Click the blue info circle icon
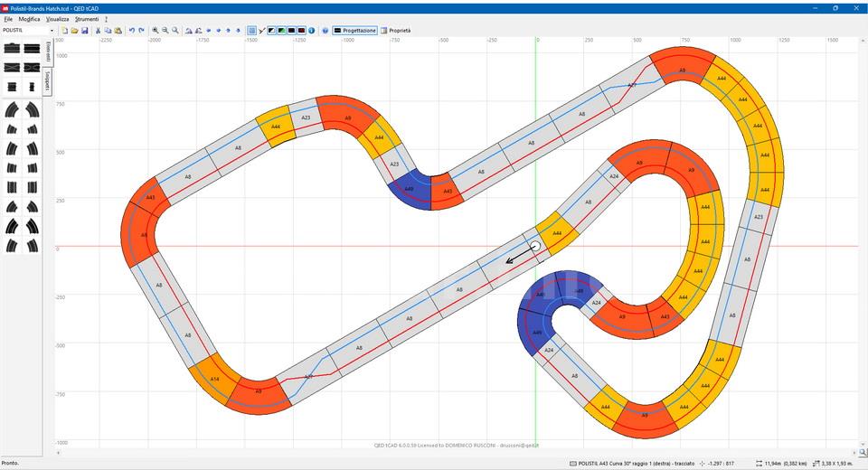This screenshot has width=868, height=470. [x=312, y=31]
